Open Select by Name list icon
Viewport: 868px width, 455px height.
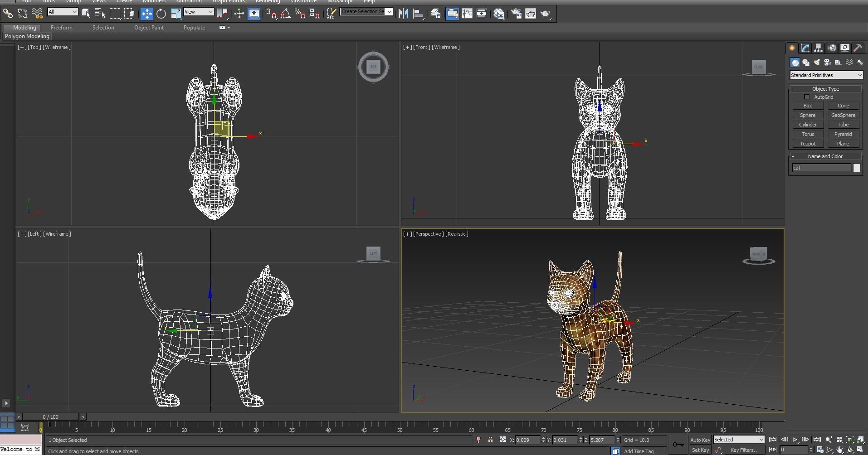(100, 14)
